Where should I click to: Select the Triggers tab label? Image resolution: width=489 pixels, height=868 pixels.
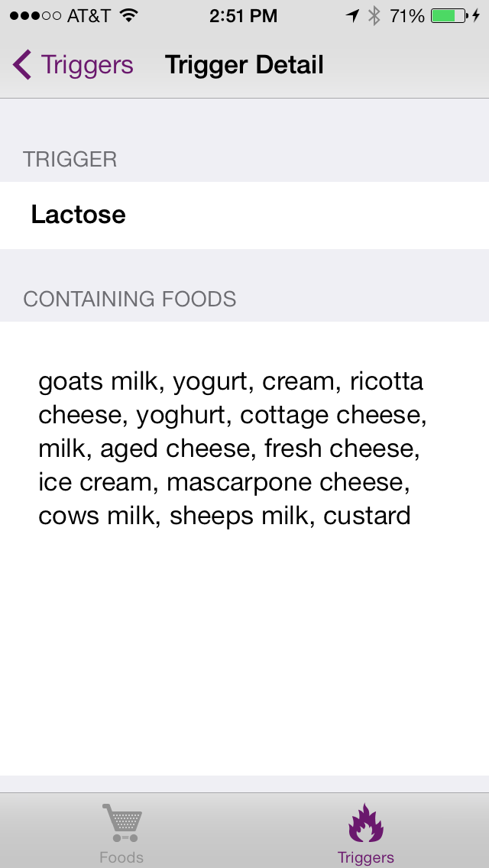click(x=366, y=857)
